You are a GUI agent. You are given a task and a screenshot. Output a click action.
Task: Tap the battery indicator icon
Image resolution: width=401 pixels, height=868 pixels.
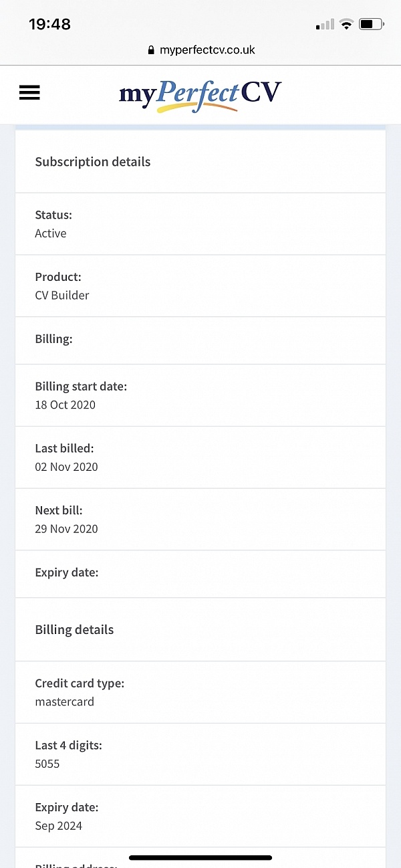tap(370, 23)
